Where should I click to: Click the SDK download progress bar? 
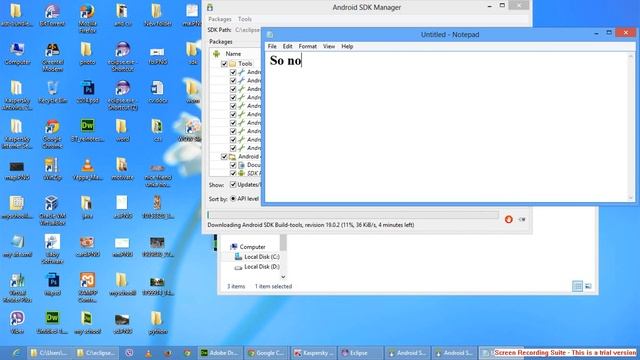click(x=353, y=215)
